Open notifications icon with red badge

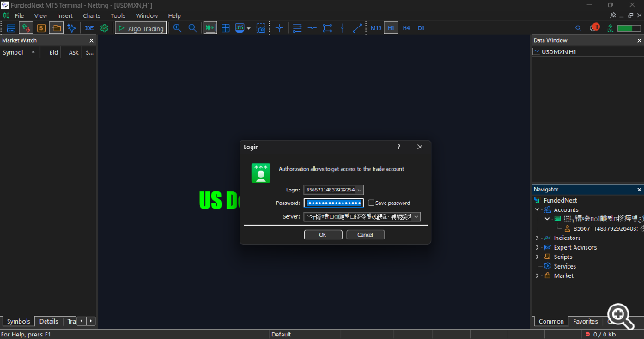[x=594, y=28]
